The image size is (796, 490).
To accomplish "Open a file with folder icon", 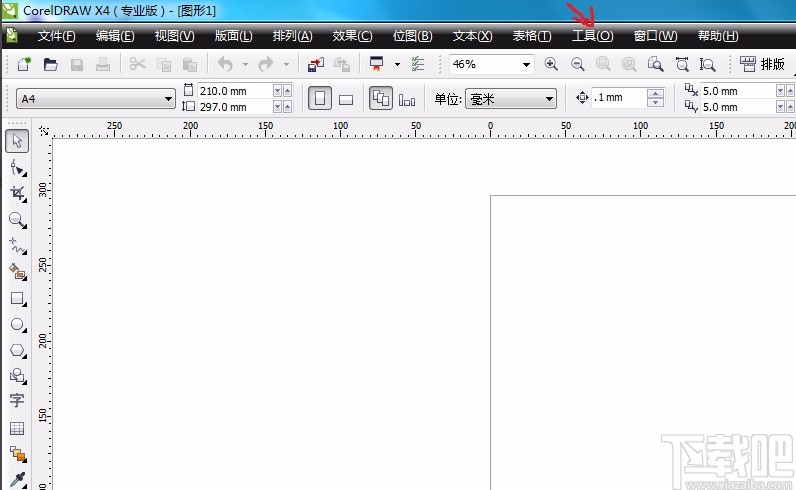I will (x=50, y=64).
